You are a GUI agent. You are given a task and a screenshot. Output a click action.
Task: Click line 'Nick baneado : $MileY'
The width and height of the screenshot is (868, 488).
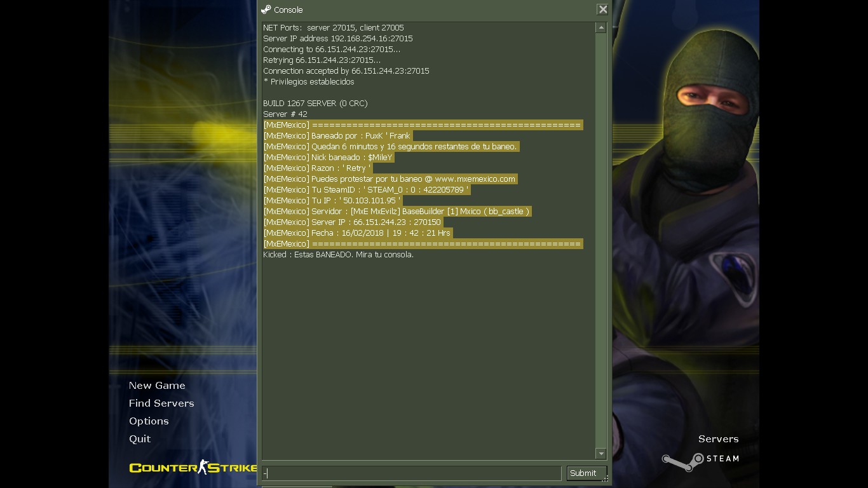click(329, 158)
